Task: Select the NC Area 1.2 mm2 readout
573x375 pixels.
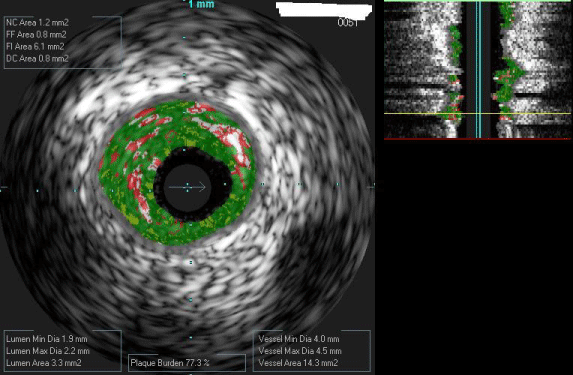Action: [x=37, y=23]
